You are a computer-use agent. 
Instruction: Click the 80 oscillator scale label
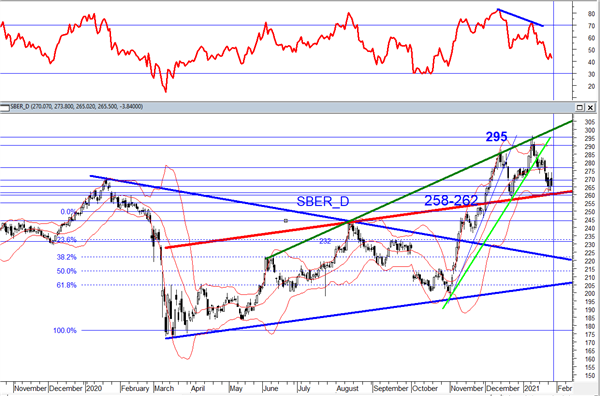tap(591, 13)
